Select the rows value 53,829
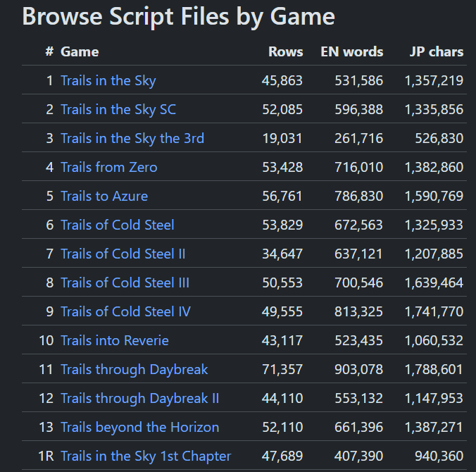The image size is (476, 472). pos(282,225)
